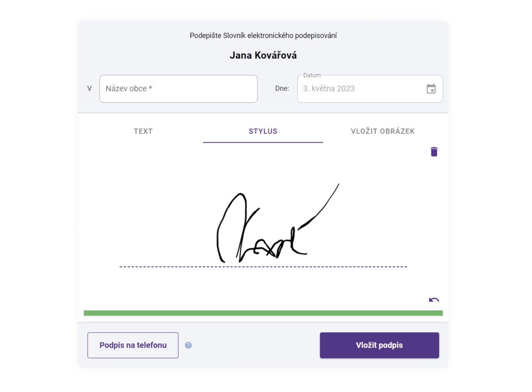Screen dimensions: 532x392
Task: Switch to the TEXT tab
Action: click(143, 131)
